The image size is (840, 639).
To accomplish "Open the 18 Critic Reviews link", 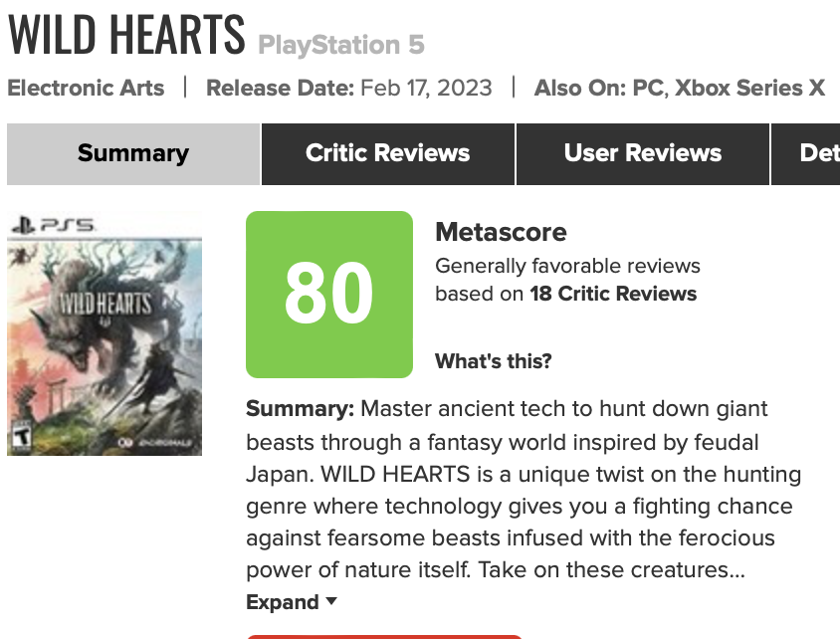I will coord(613,294).
